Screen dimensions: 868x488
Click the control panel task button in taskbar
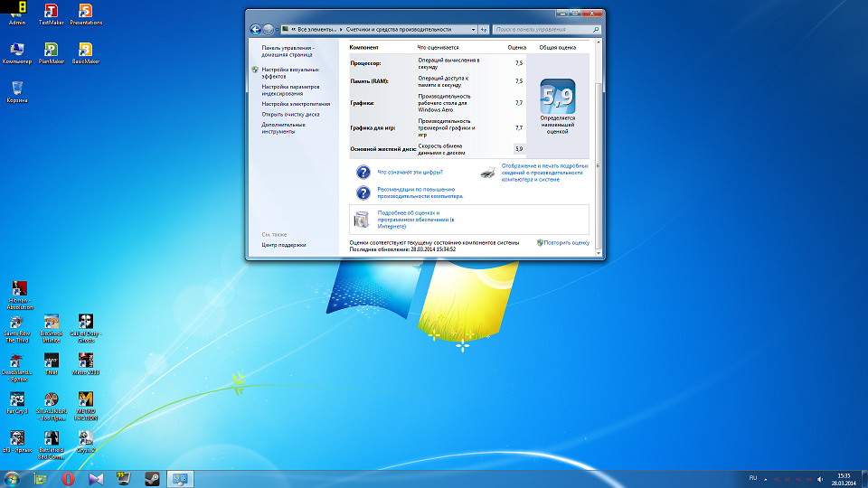(x=180, y=479)
